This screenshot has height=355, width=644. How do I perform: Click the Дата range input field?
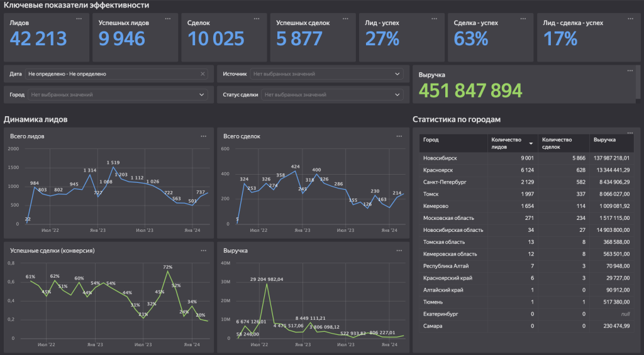[x=113, y=74]
